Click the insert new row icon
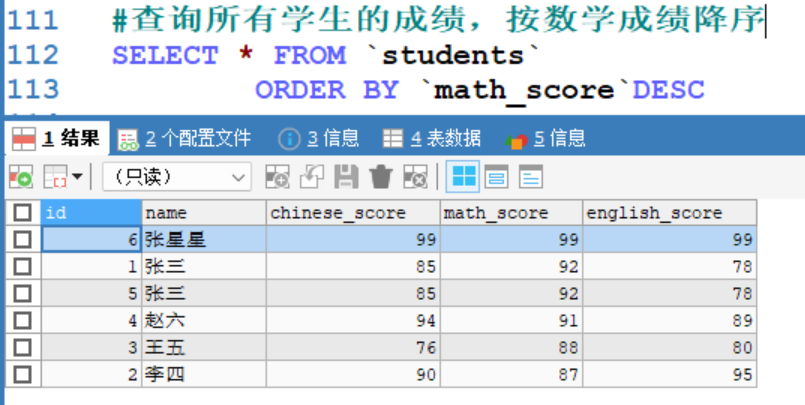805x405 pixels. 277,177
